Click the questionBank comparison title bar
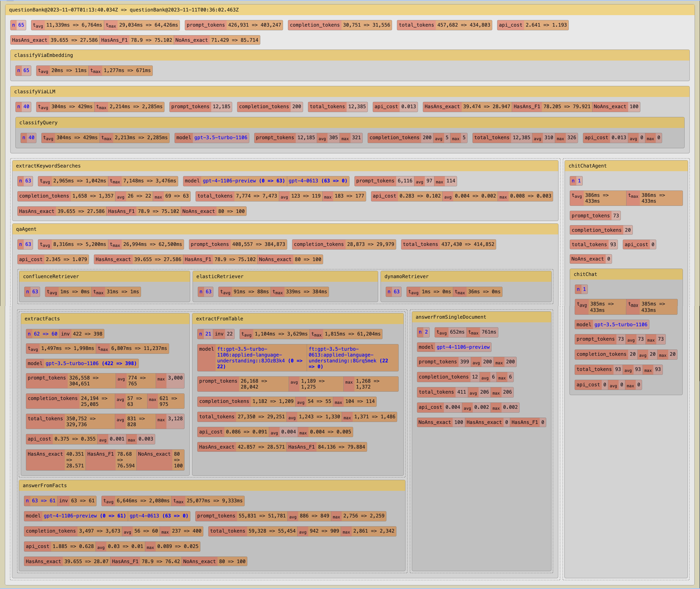The width and height of the screenshot is (700, 589). click(x=124, y=10)
